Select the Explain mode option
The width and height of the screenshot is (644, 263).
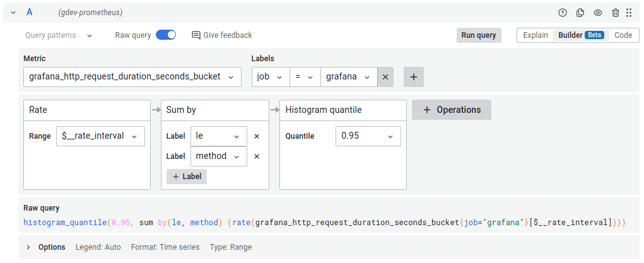point(536,35)
